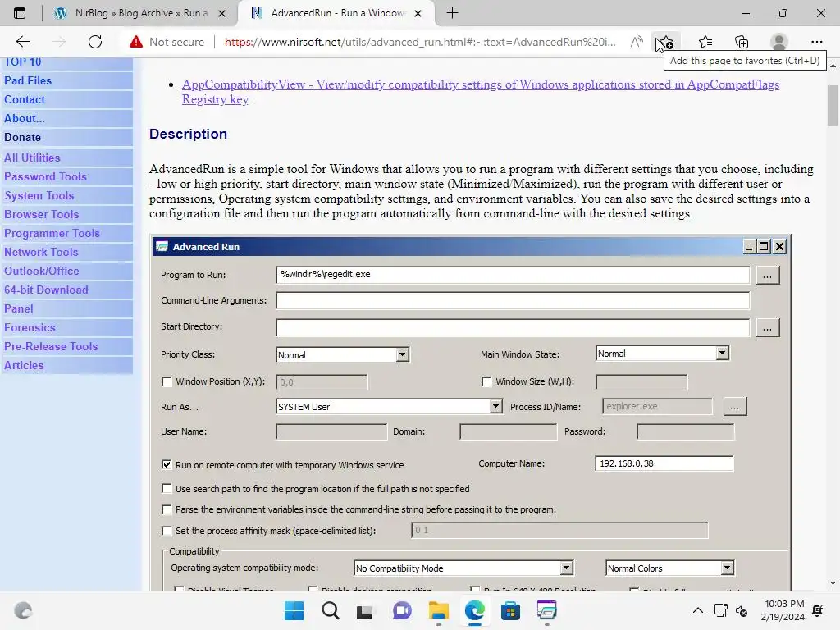The width and height of the screenshot is (840, 630).
Task: Close the NirBlog tab
Action: pos(221,13)
